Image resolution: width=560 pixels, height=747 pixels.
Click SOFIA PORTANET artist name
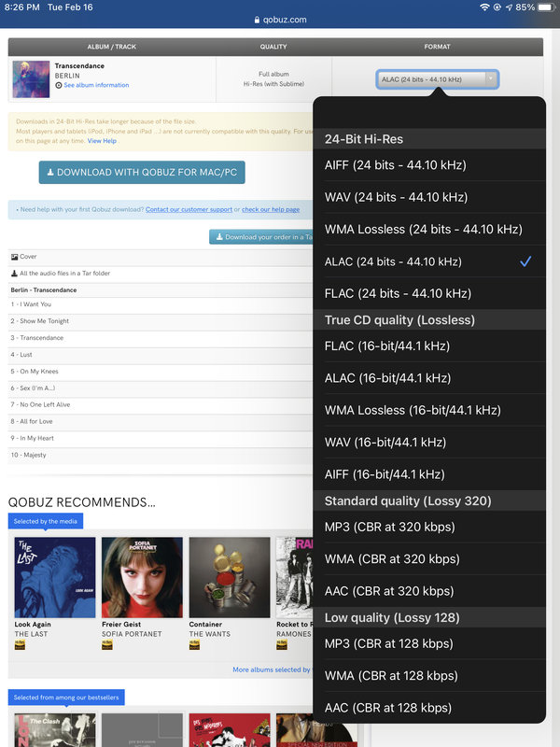coord(132,634)
